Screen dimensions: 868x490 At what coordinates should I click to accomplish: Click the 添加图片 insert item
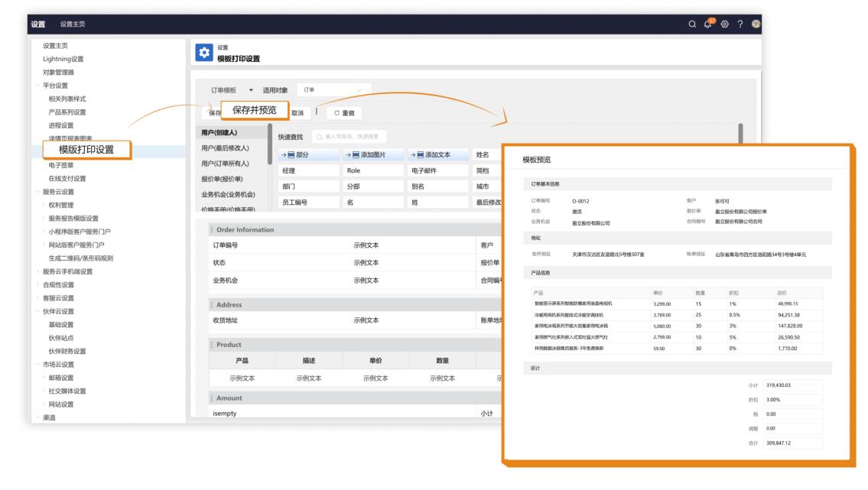coord(372,154)
